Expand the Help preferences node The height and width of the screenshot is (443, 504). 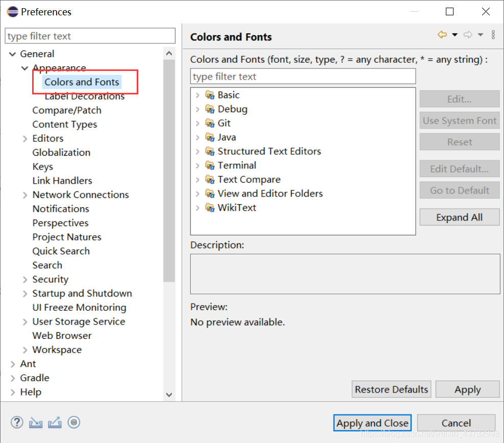point(13,392)
